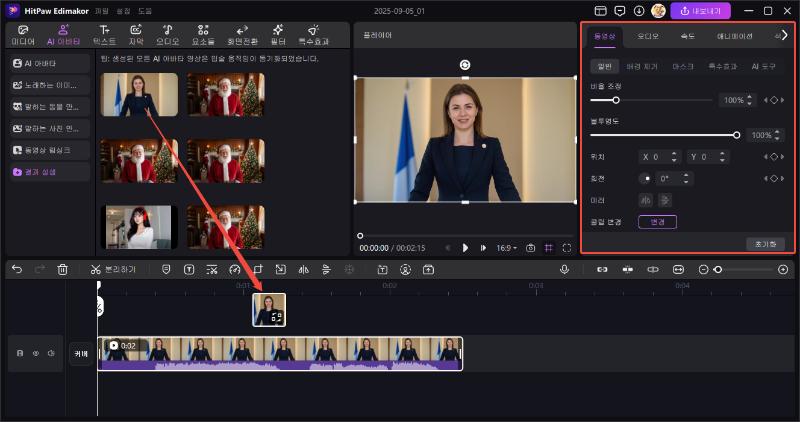Viewport: 800px width, 422px height.
Task: Select the 마스크 mask sub-tab
Action: coord(683,66)
